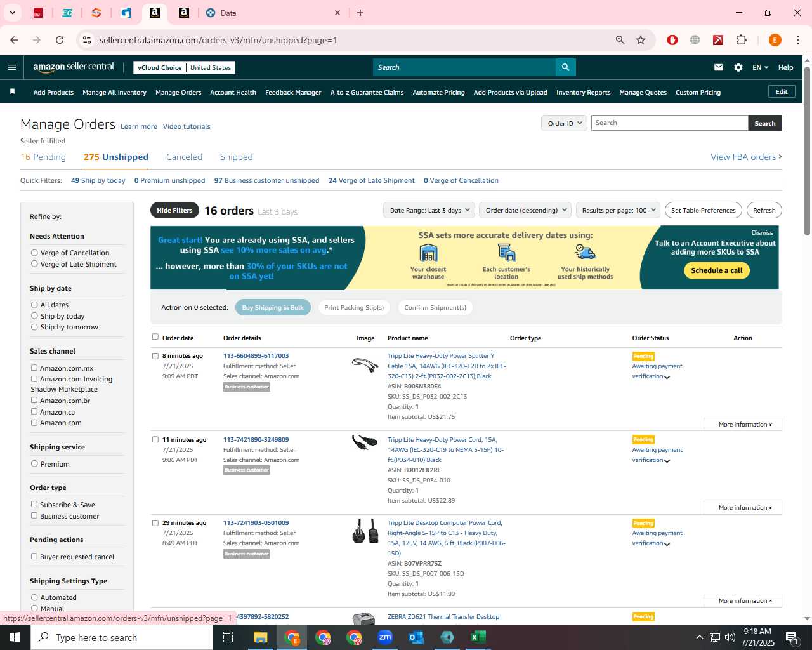This screenshot has width=812, height=650.
Task: Select the Ship by tomorrow radio button
Action: coord(34,327)
